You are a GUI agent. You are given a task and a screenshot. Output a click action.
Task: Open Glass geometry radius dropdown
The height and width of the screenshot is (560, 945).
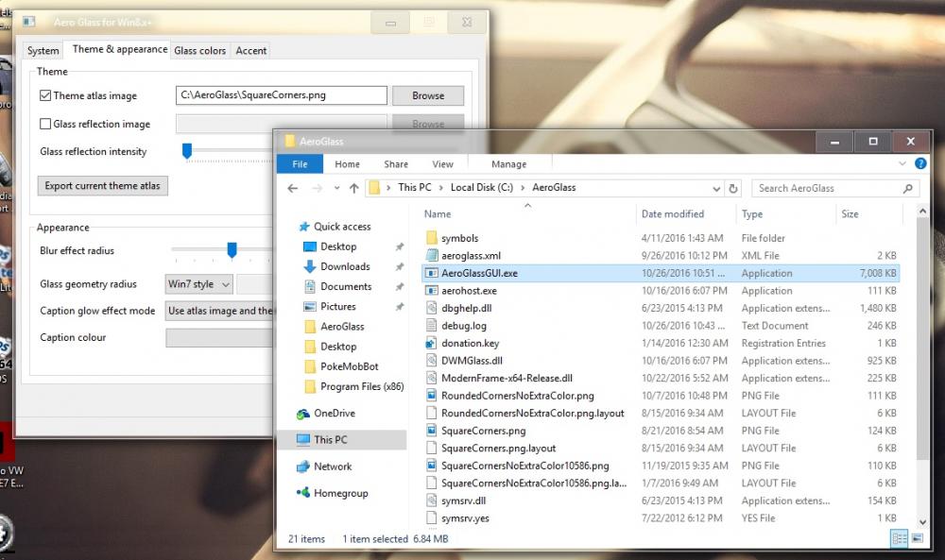[199, 283]
